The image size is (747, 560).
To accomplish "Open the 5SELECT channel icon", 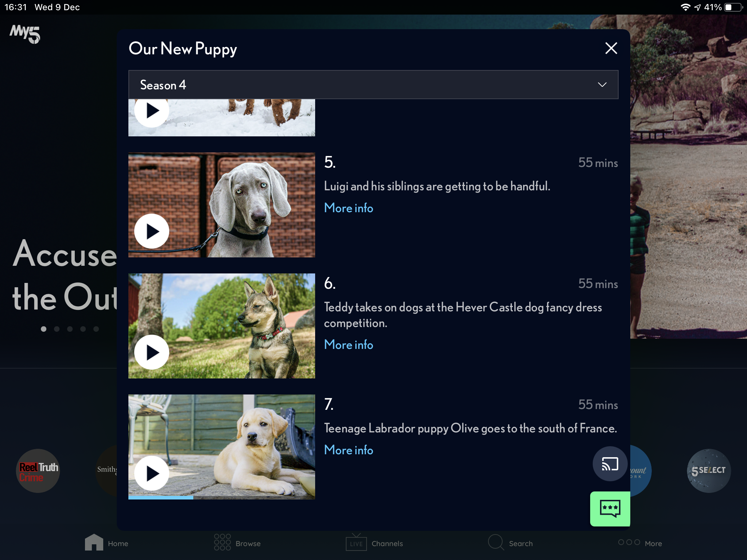I will point(708,471).
